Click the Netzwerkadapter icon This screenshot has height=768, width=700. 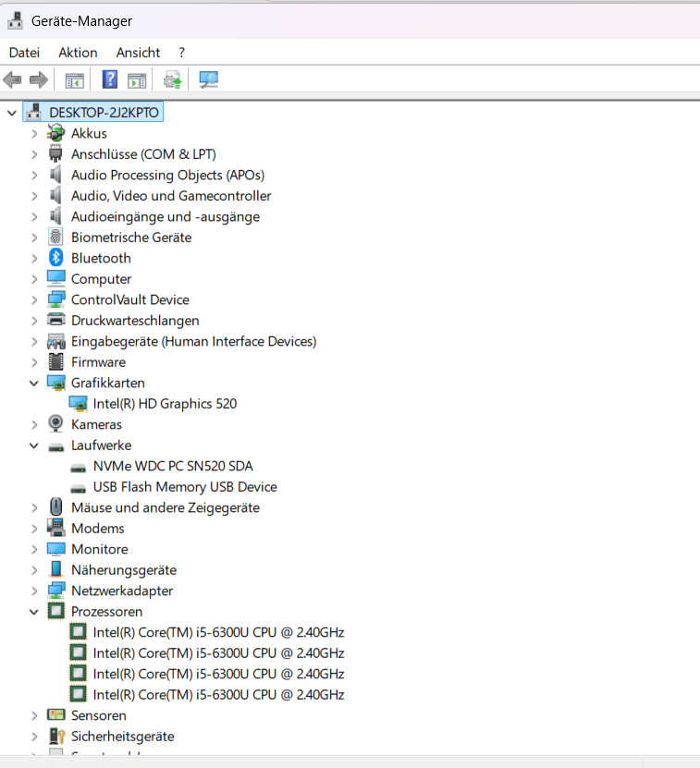[55, 591]
